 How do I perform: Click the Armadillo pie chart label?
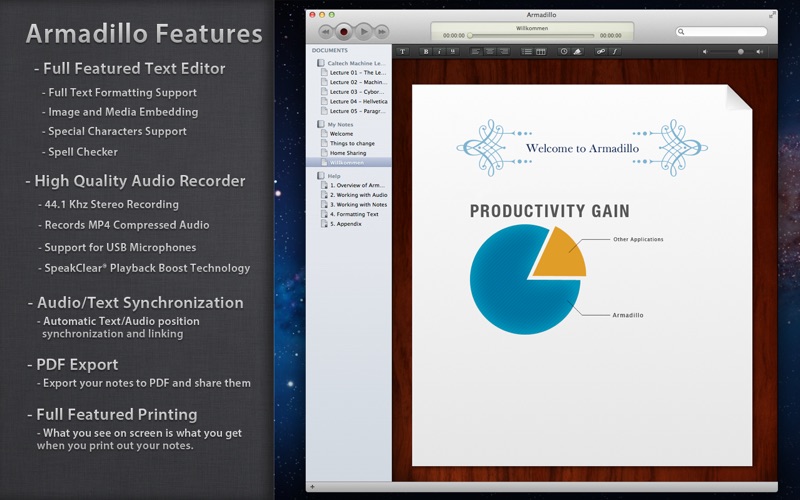click(628, 315)
